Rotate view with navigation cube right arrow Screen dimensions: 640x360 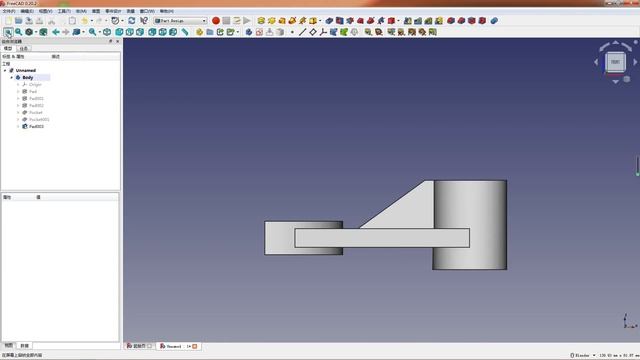[635, 62]
